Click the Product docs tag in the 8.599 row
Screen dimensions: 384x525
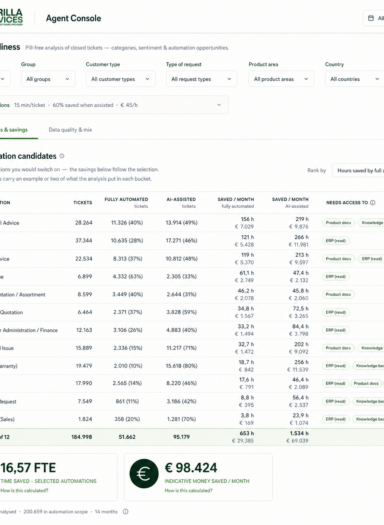[338, 294]
